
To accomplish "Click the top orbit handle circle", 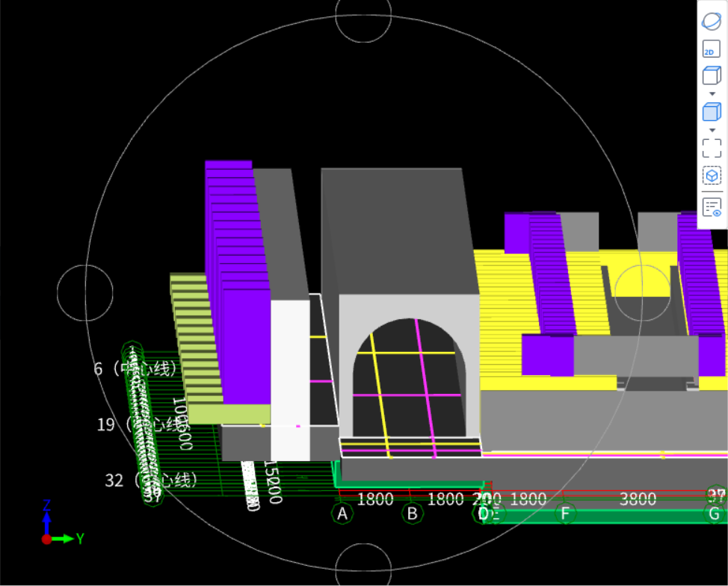I will [363, 14].
